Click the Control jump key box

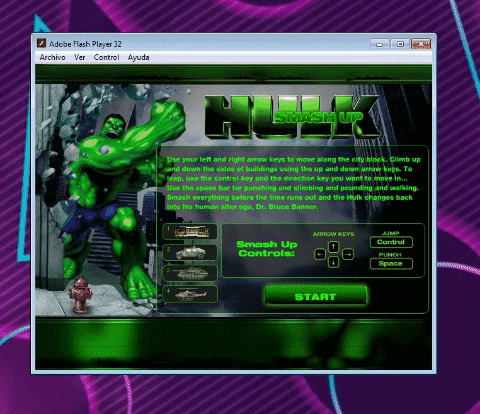(x=391, y=242)
